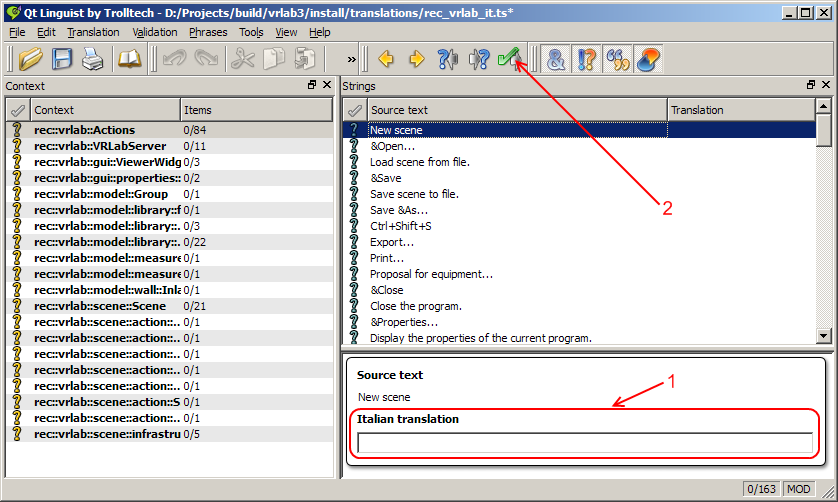Toggle ending punctuation validation icon

click(587, 59)
